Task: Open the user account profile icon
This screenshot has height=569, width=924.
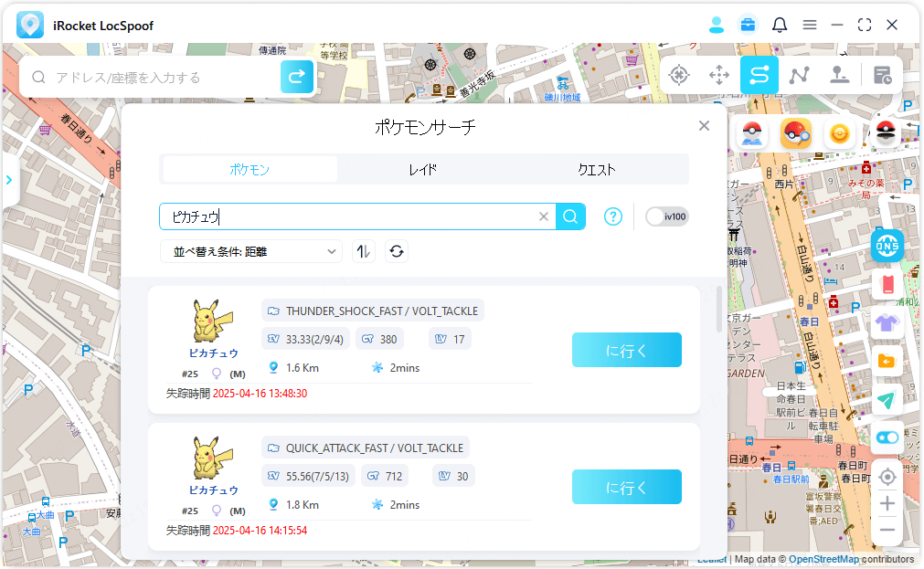Action: 717,25
